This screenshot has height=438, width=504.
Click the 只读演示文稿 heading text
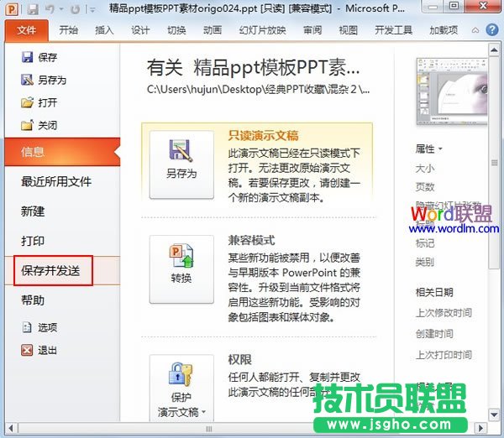[263, 135]
